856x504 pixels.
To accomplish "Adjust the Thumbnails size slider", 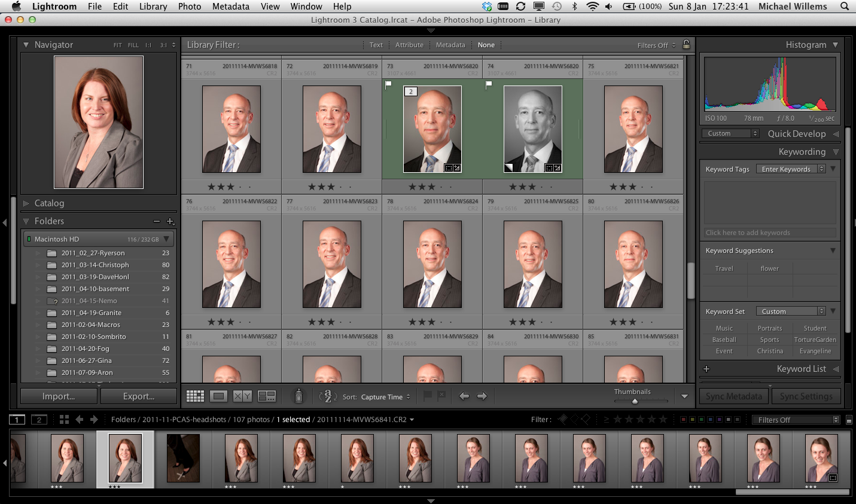I will (635, 401).
